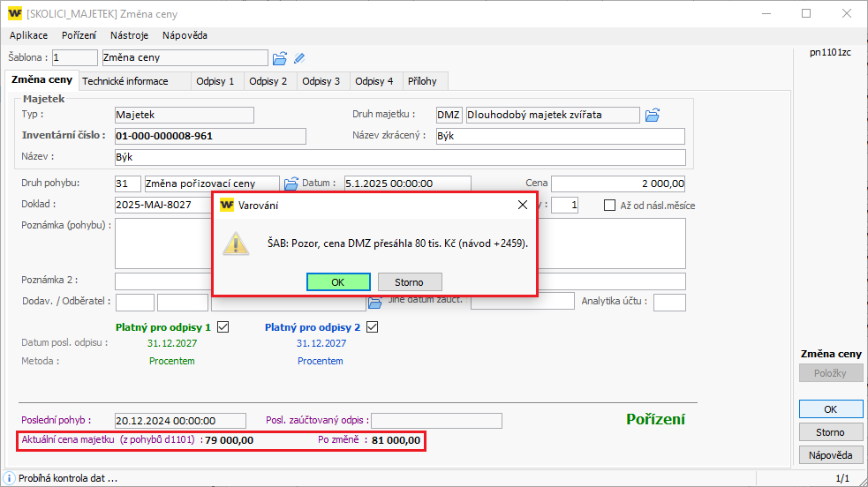Click the info icon in status bar
The width and height of the screenshot is (868, 487).
click(10, 478)
